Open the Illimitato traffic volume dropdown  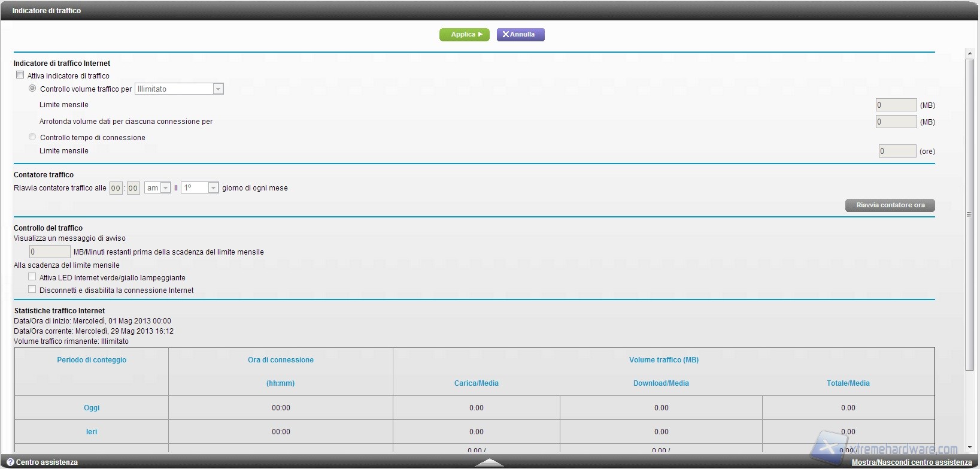tap(179, 89)
